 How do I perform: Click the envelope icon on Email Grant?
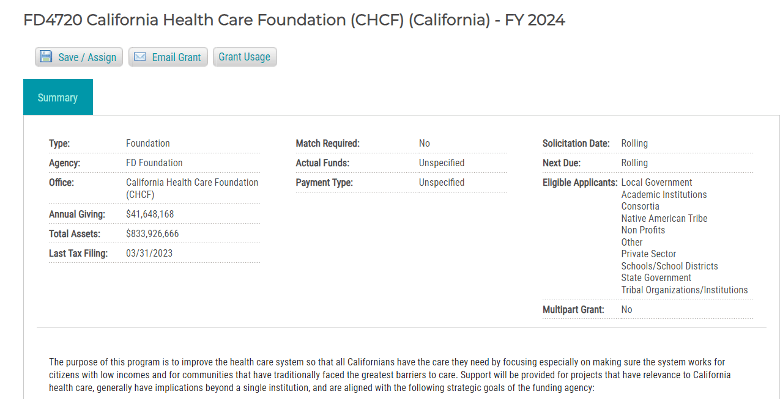click(x=140, y=57)
